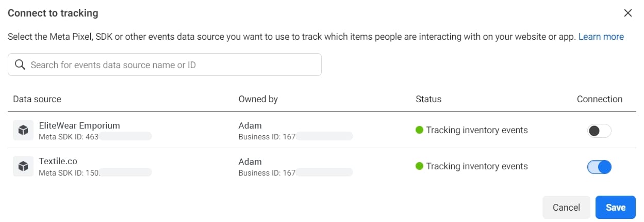The image size is (644, 222).
Task: Click the Connection column header
Action: pos(599,99)
